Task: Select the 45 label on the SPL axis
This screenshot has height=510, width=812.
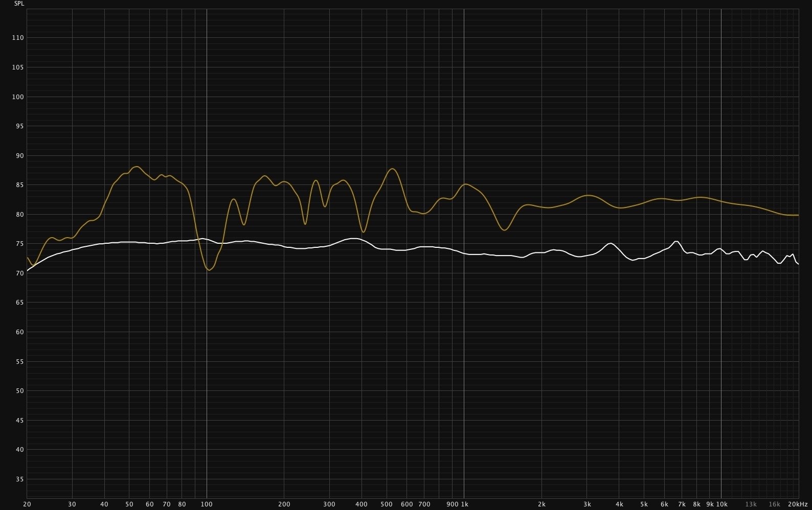Action: tap(20, 421)
